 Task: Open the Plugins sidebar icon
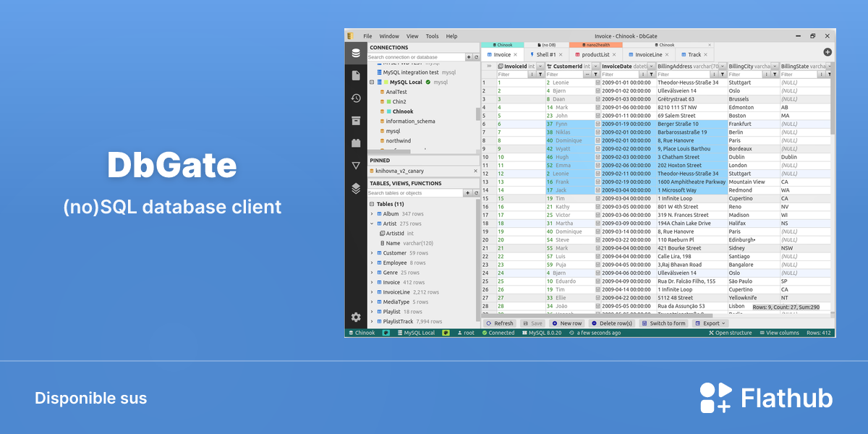[x=355, y=143]
